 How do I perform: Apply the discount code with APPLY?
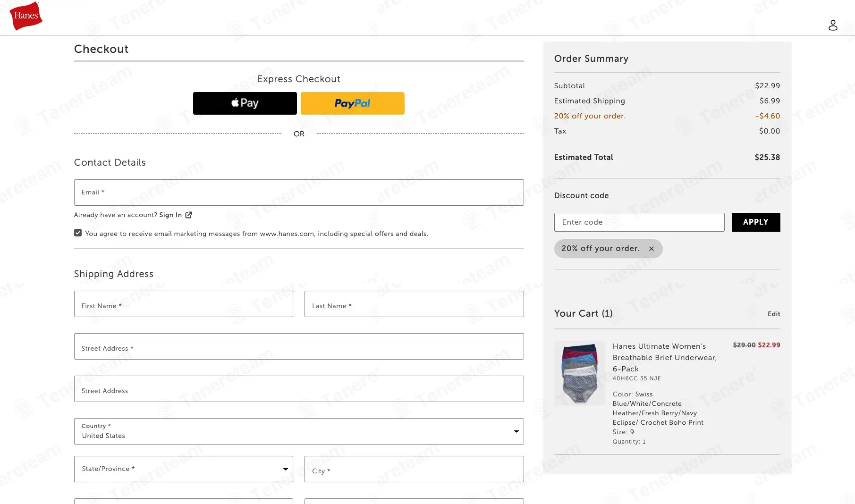tap(756, 222)
